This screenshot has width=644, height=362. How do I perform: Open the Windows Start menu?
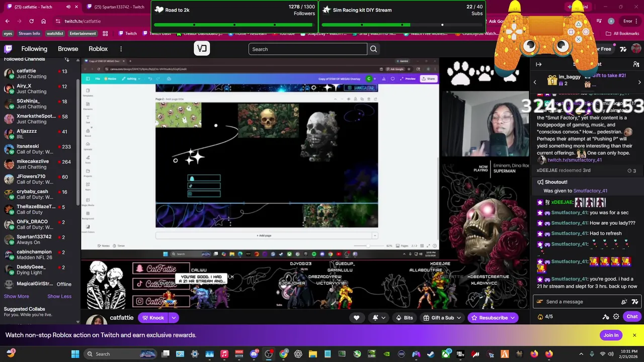click(75, 354)
